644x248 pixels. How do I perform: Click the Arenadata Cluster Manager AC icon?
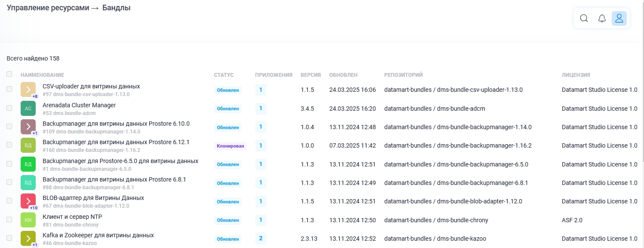click(x=28, y=109)
